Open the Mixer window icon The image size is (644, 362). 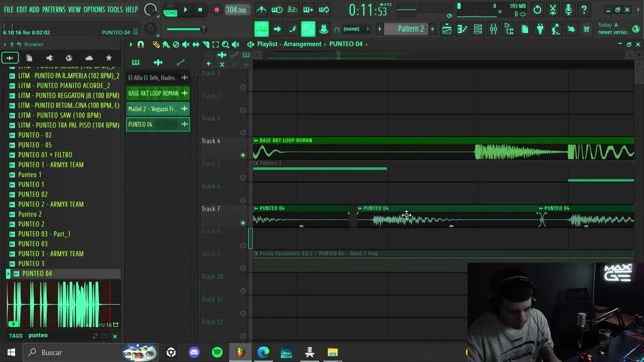(494, 29)
